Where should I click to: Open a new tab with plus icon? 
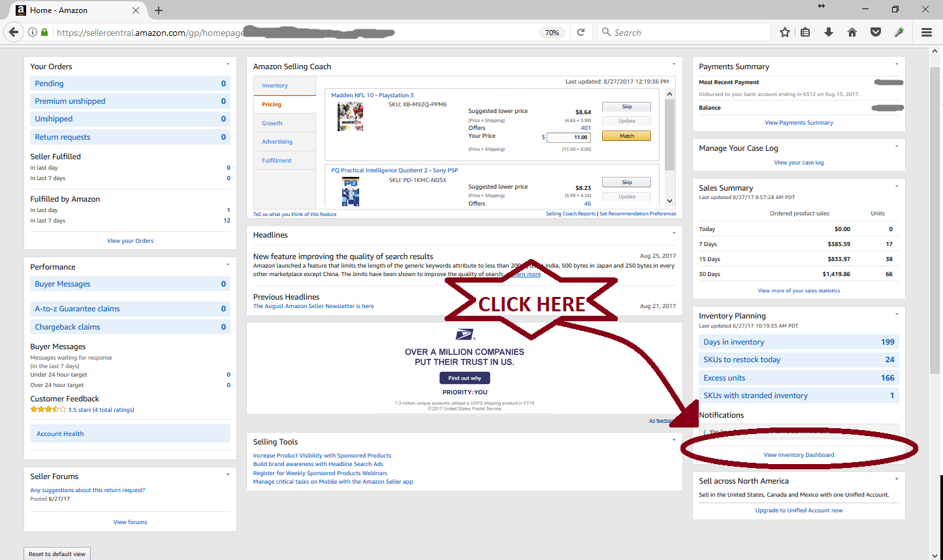(x=159, y=10)
